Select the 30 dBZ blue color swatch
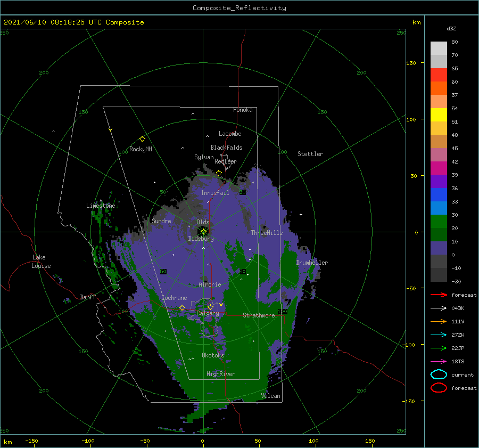This screenshot has height=448, width=479. click(x=439, y=208)
